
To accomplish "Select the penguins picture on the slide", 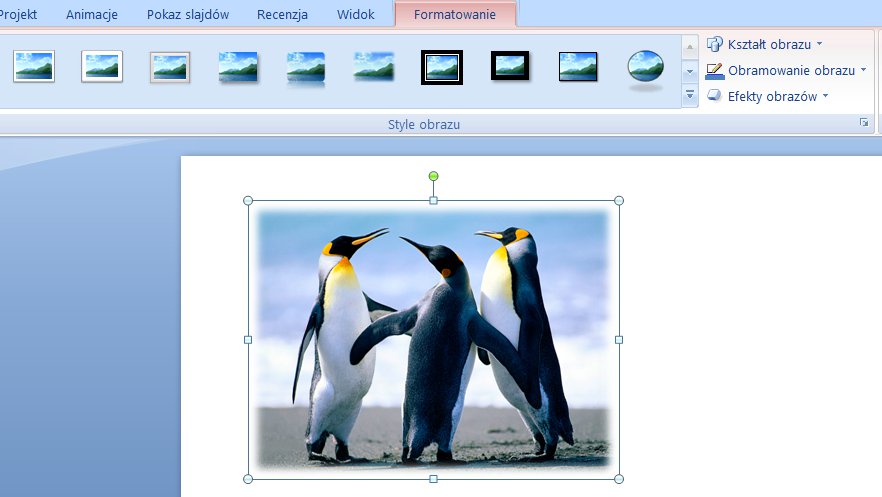I will [433, 340].
